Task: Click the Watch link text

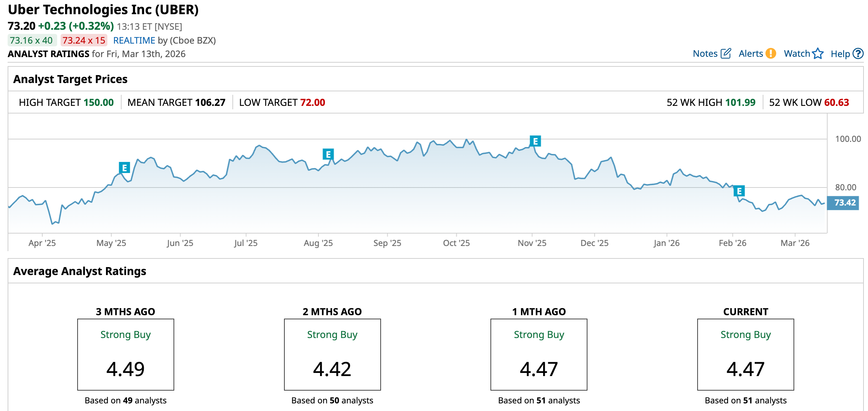Action: click(x=797, y=54)
